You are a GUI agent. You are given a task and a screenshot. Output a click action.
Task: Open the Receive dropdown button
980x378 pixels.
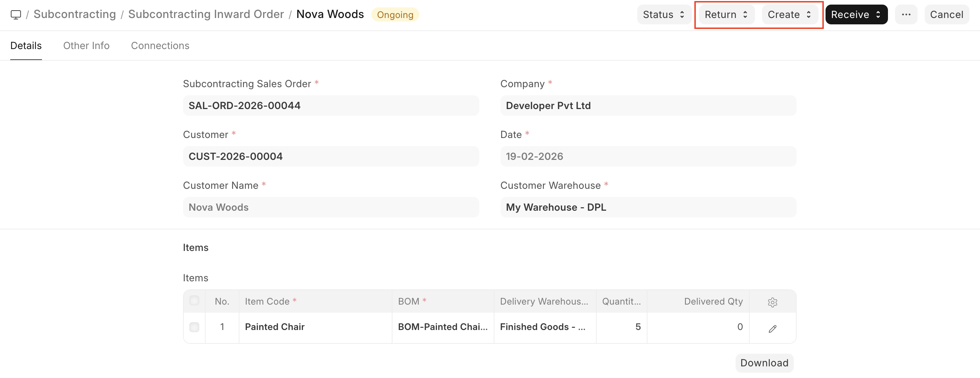tap(856, 14)
